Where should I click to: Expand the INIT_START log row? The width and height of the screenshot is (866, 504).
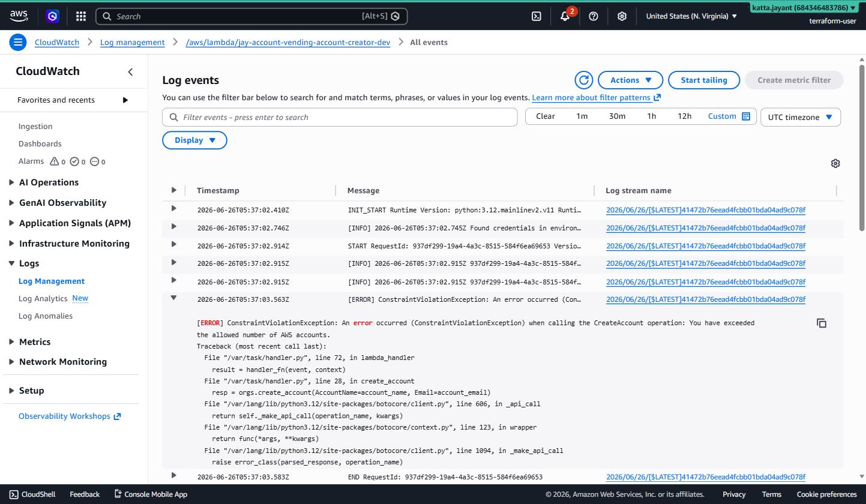tap(173, 208)
